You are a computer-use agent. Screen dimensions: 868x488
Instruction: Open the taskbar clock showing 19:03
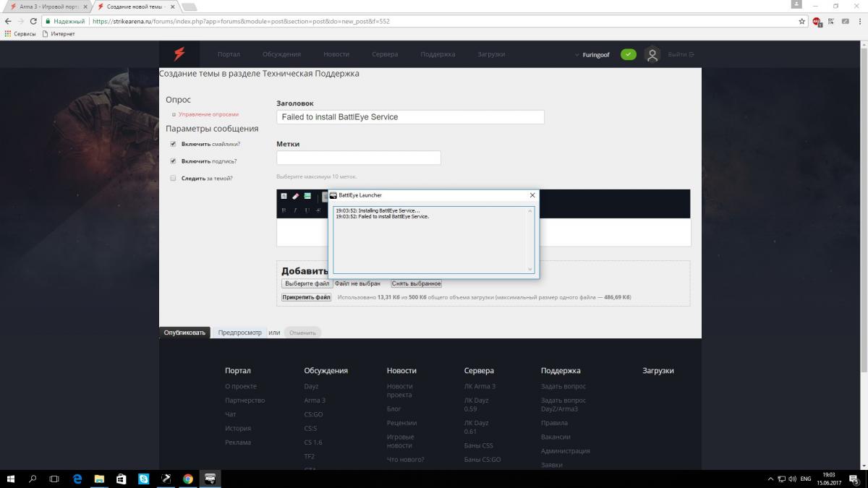click(828, 479)
